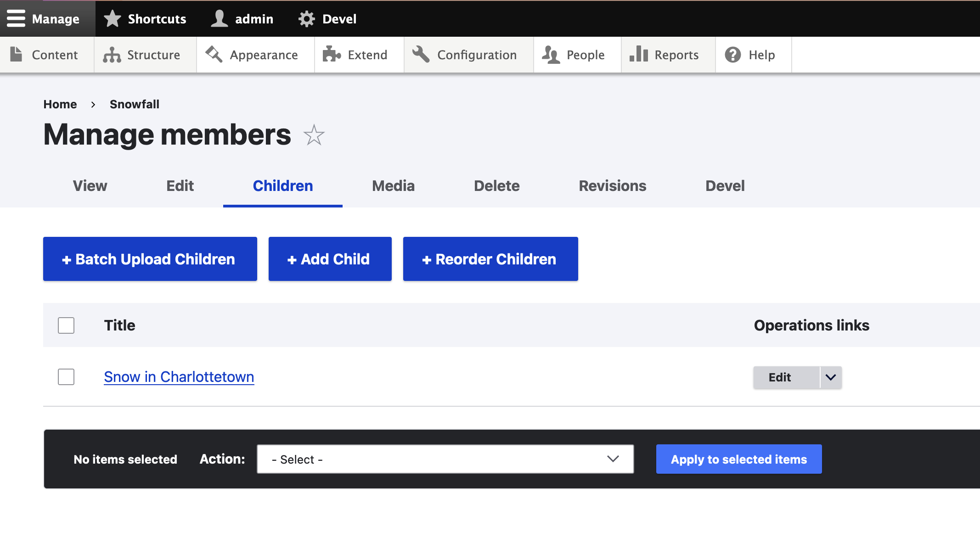Check the select-all checkbox in table header
Image resolution: width=980 pixels, height=549 pixels.
66,325
